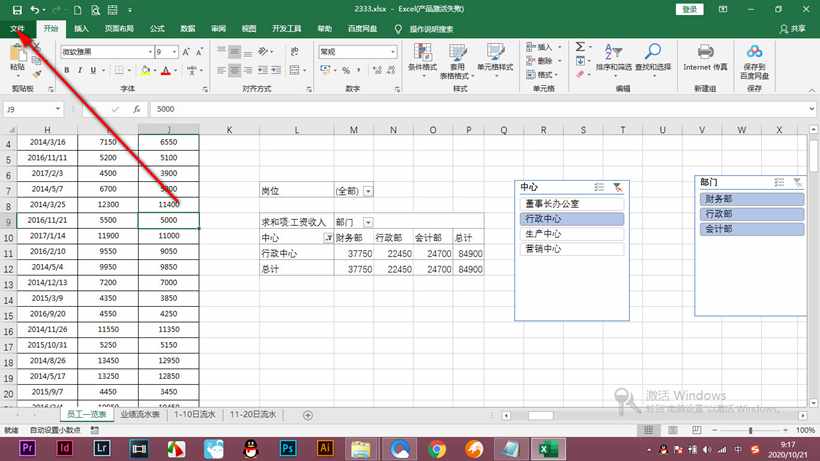The image size is (820, 461).
Task: Select cell with date 2014/3/25
Action: pyautogui.click(x=48, y=204)
